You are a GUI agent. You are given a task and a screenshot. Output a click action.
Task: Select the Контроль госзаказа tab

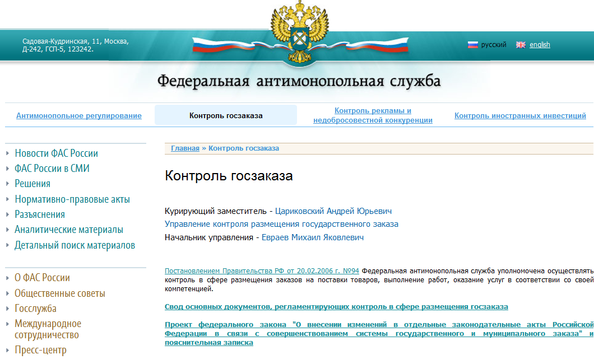click(x=226, y=115)
